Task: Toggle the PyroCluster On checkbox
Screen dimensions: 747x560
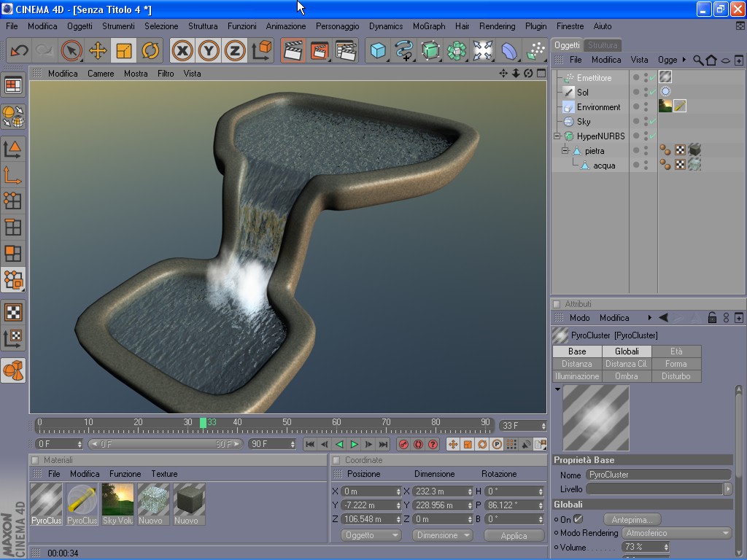Action: (x=578, y=519)
